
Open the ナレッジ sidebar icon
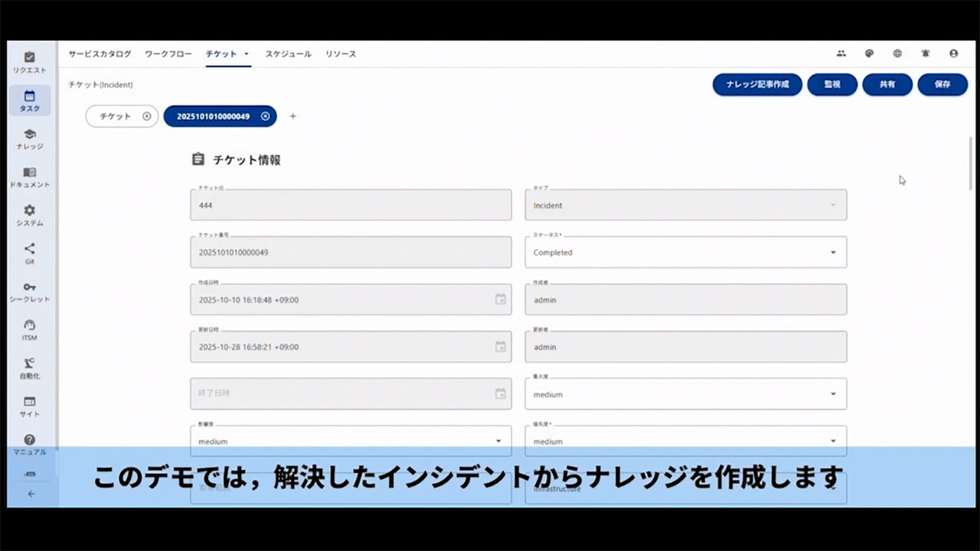tap(29, 139)
